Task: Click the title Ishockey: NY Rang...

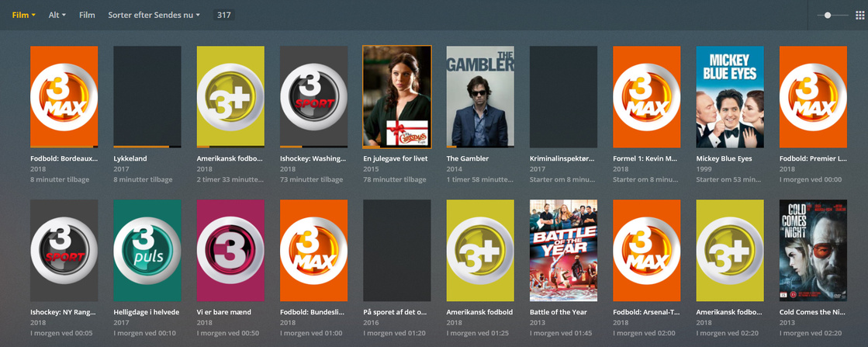Action: point(64,312)
